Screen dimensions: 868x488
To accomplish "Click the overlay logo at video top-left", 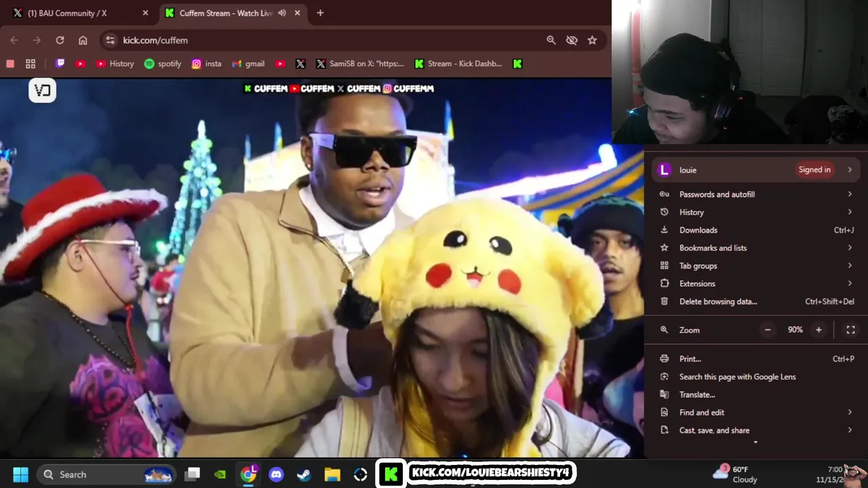I will [42, 90].
